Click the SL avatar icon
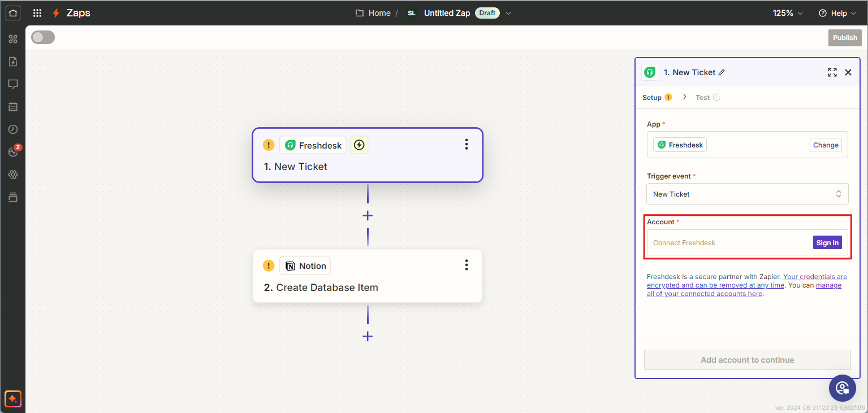This screenshot has height=413, width=868. (412, 13)
